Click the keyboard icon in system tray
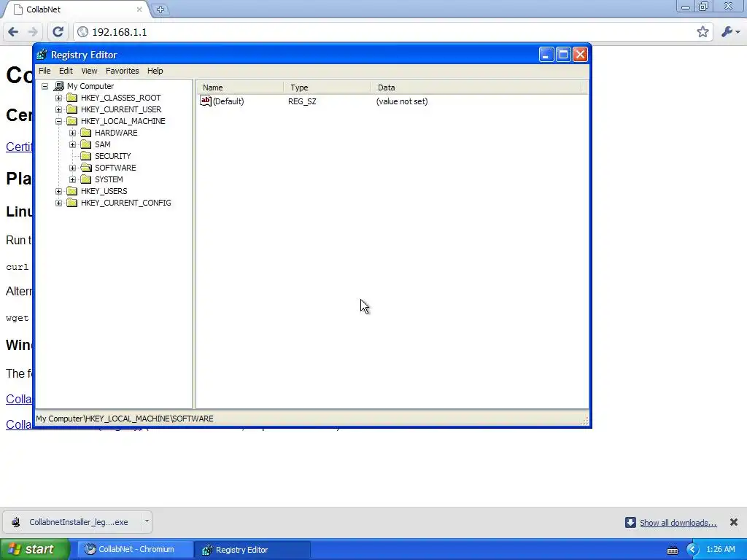 673,550
